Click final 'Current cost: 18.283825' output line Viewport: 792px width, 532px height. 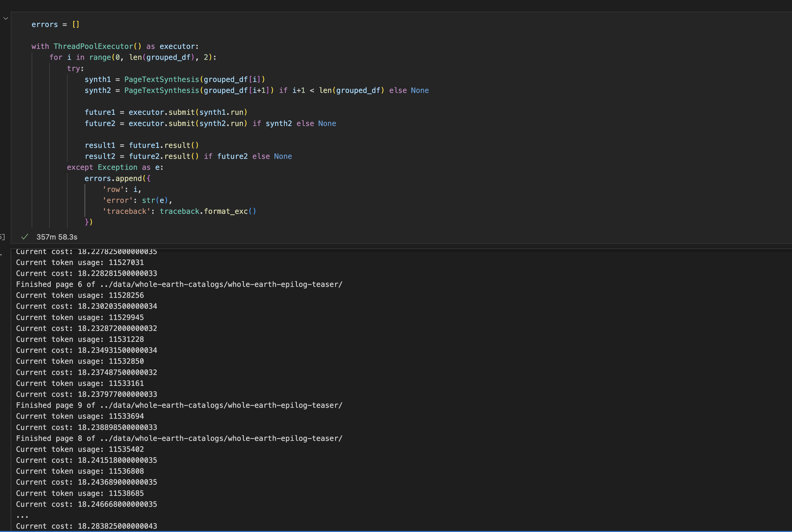[x=87, y=526]
